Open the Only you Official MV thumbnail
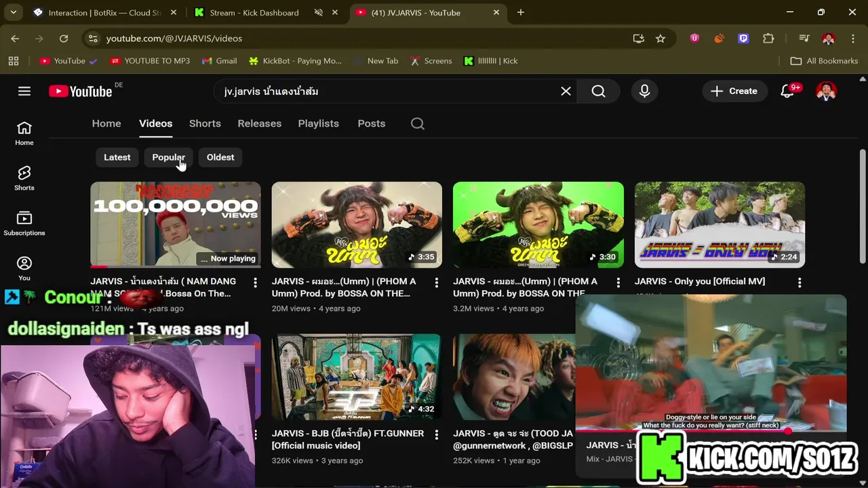The height and width of the screenshot is (488, 868). coord(719,224)
